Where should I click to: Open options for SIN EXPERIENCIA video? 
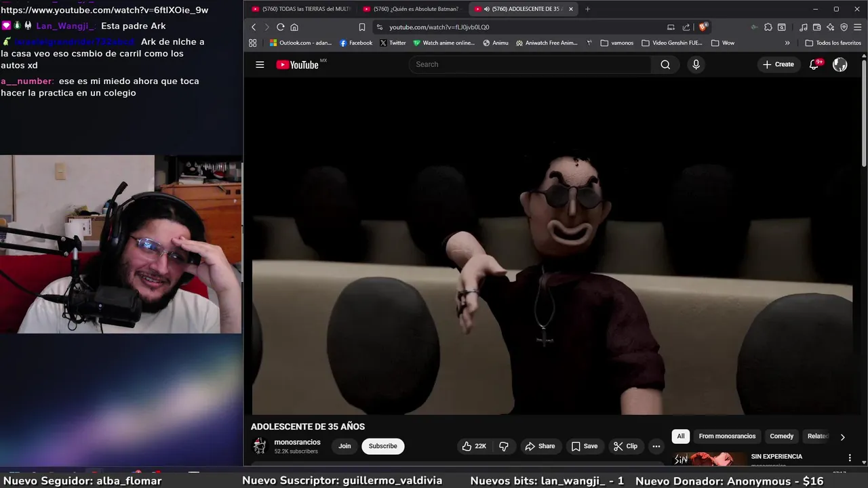[x=850, y=458]
